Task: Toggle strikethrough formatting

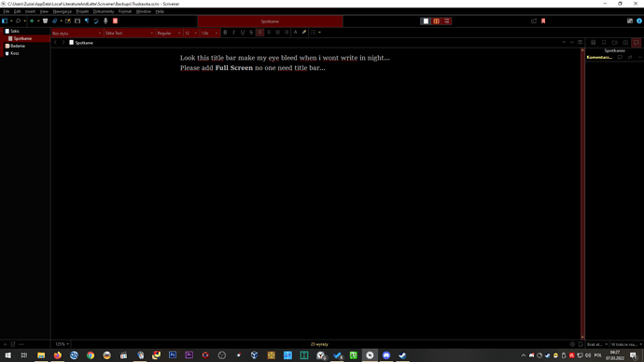Action: click(x=251, y=33)
